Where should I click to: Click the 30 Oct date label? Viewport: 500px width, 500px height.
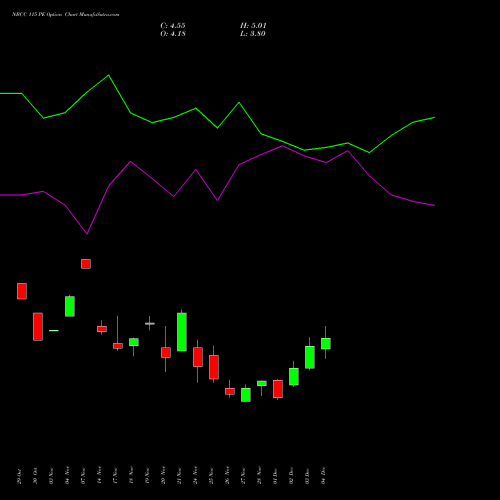[x=35, y=476]
